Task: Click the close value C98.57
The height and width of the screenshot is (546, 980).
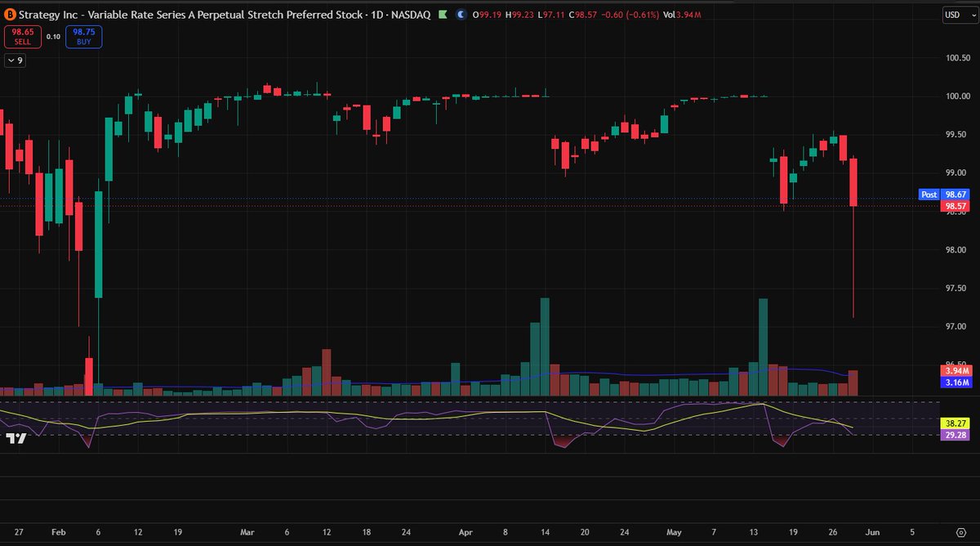Action: (583, 15)
